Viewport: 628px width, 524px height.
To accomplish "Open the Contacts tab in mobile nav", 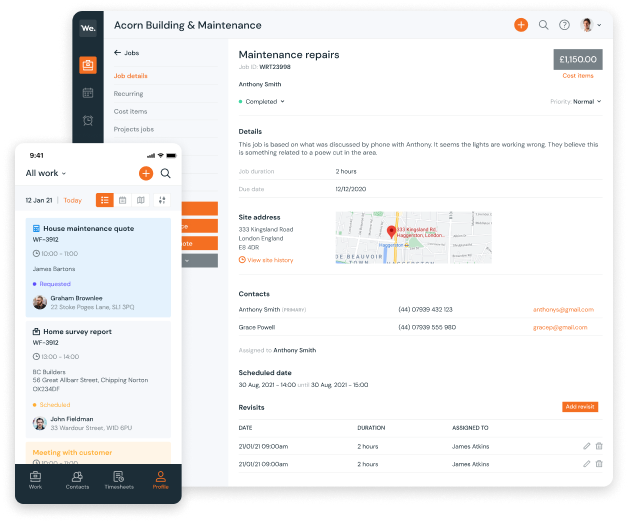I will coord(77,480).
